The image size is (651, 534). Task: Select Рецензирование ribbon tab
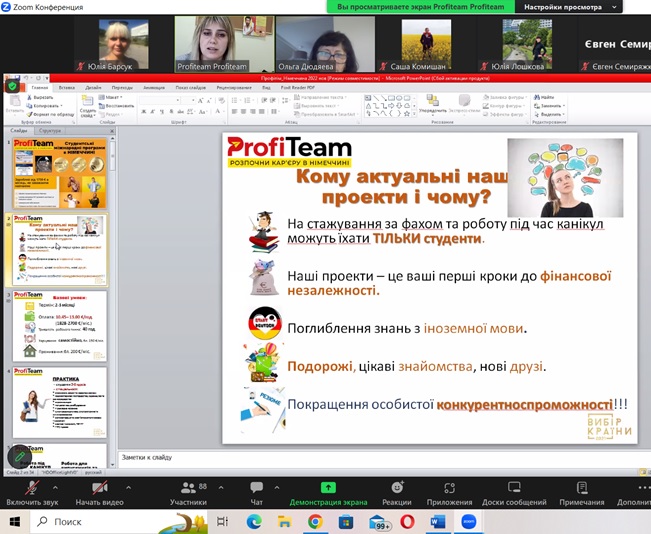click(x=234, y=88)
